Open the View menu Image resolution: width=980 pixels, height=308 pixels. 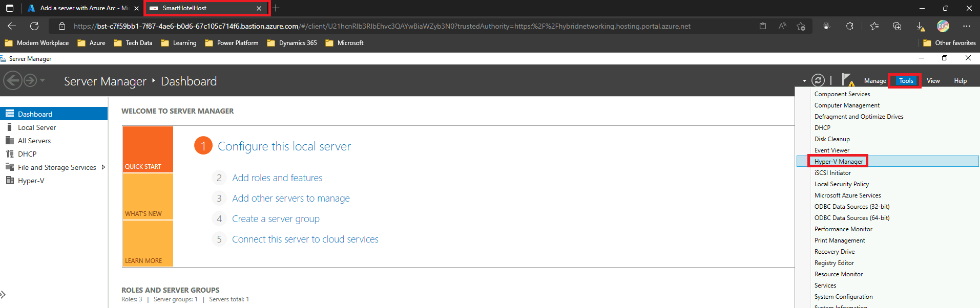pyautogui.click(x=933, y=81)
